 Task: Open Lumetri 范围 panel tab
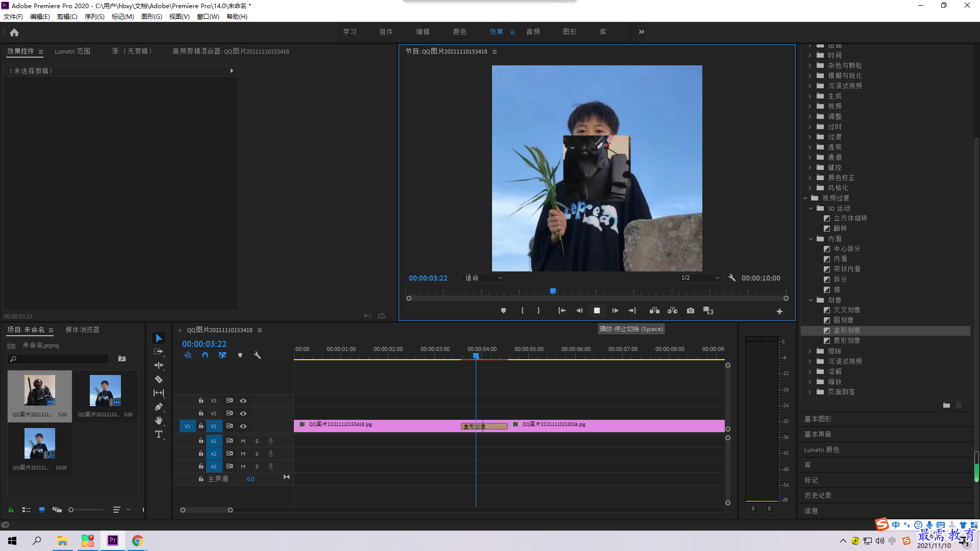click(72, 52)
